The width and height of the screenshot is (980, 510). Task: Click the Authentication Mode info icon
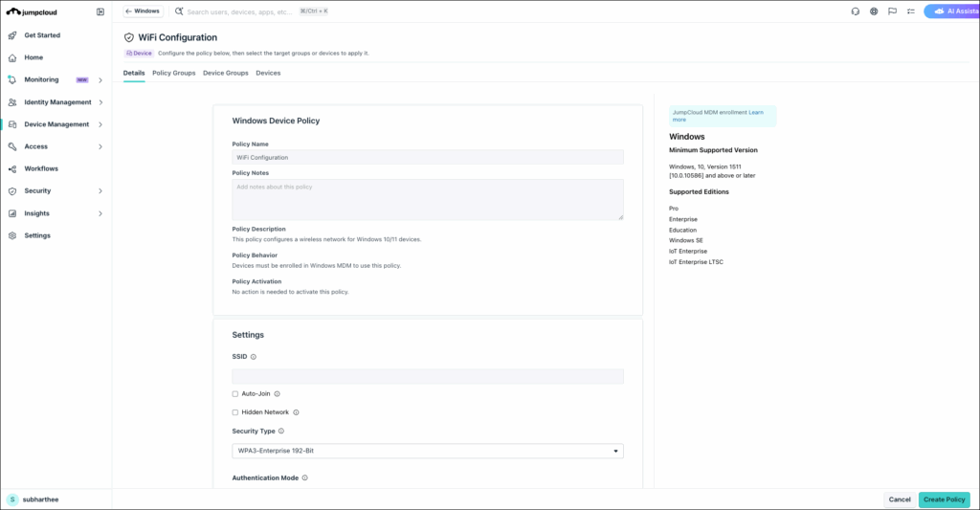[x=305, y=478]
